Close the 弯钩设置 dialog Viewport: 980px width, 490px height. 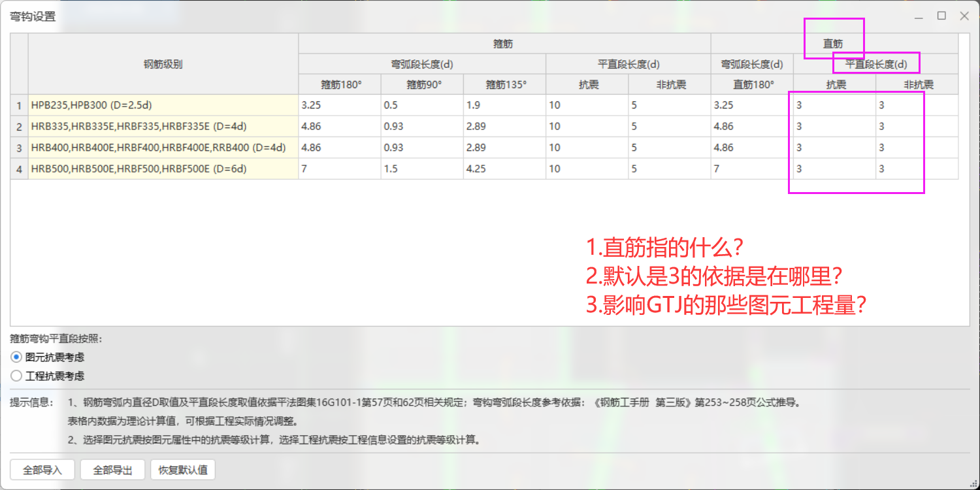964,16
